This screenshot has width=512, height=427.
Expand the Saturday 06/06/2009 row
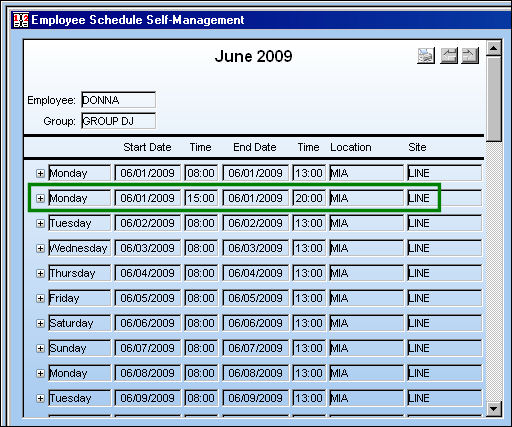click(40, 323)
